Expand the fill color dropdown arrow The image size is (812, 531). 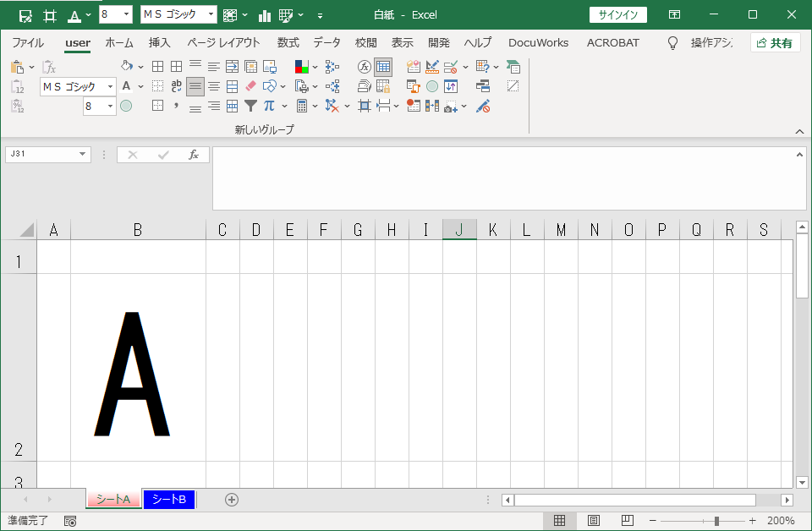point(140,67)
